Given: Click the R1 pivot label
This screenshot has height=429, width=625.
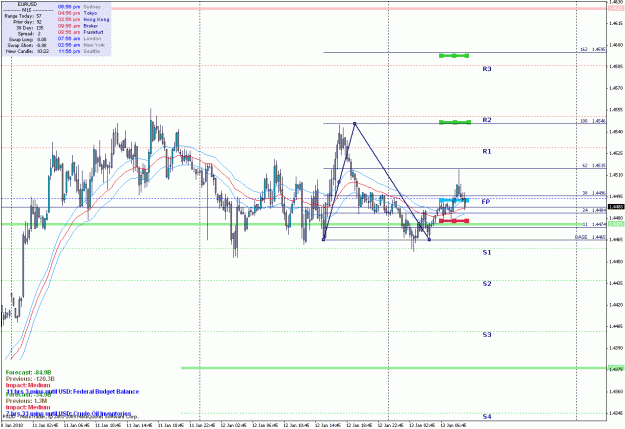Looking at the screenshot, I should 487,152.
